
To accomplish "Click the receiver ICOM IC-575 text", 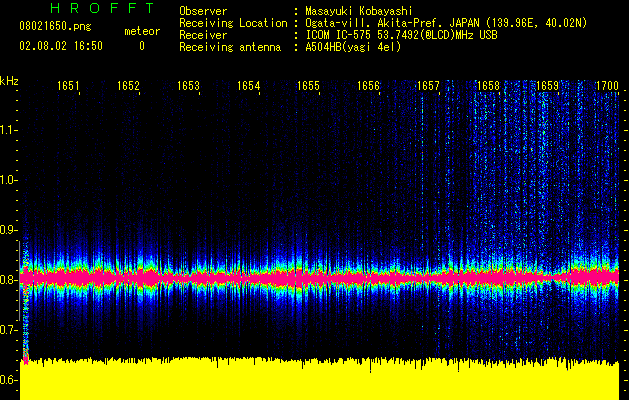I will point(401,35).
